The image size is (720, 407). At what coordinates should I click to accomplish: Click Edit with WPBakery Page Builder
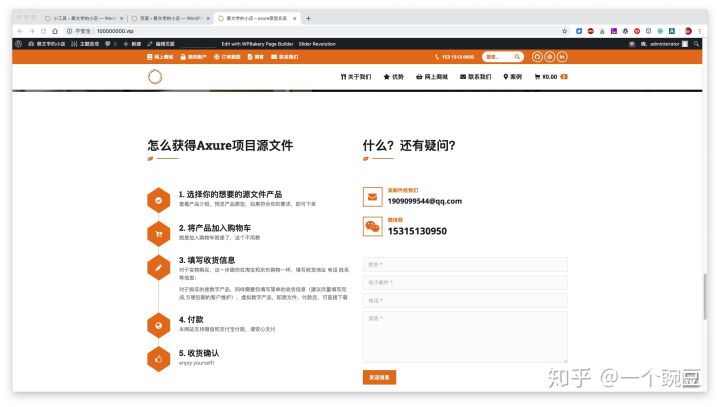[257, 44]
